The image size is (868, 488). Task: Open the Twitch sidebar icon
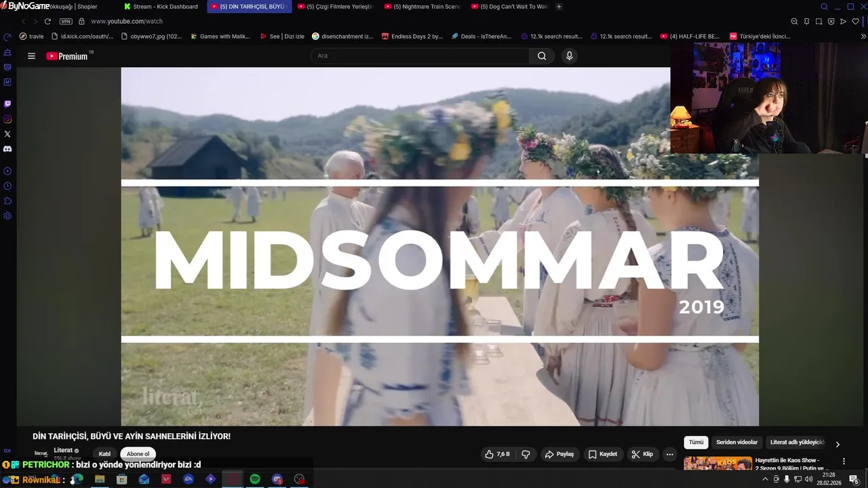[7, 104]
